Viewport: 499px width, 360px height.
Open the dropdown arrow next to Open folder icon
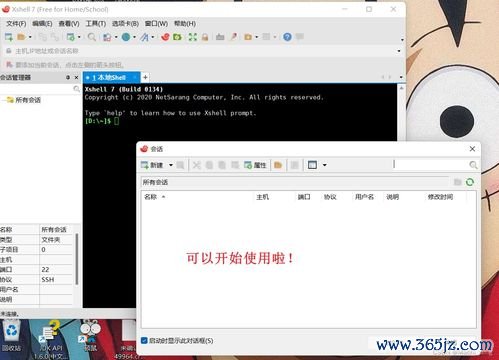pyautogui.click(x=30, y=37)
